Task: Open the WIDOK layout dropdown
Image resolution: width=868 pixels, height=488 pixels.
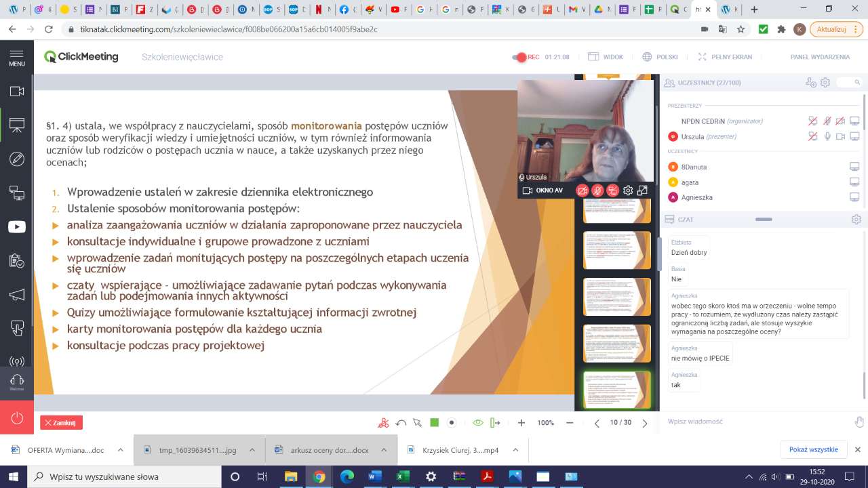Action: click(x=606, y=57)
